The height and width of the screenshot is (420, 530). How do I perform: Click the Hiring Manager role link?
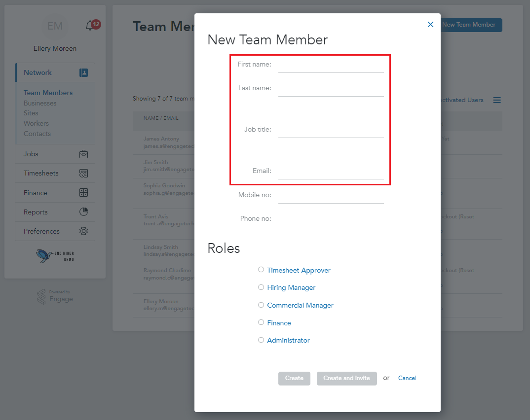(x=291, y=288)
